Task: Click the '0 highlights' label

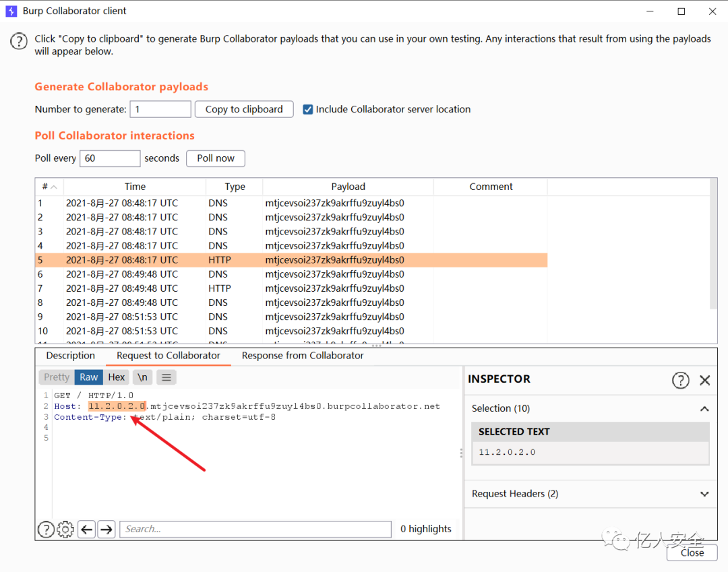Action: (426, 529)
